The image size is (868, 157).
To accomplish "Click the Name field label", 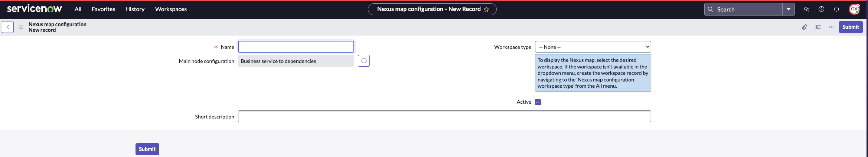I will point(227,47).
